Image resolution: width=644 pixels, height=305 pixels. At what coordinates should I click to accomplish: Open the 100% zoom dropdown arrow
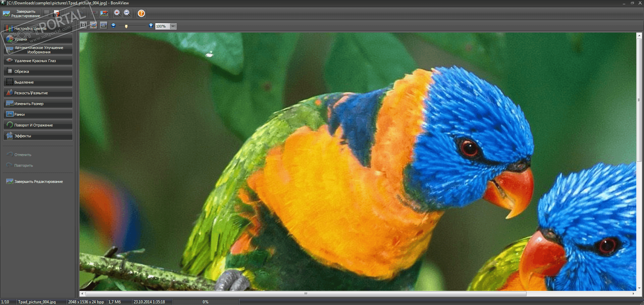(x=173, y=26)
